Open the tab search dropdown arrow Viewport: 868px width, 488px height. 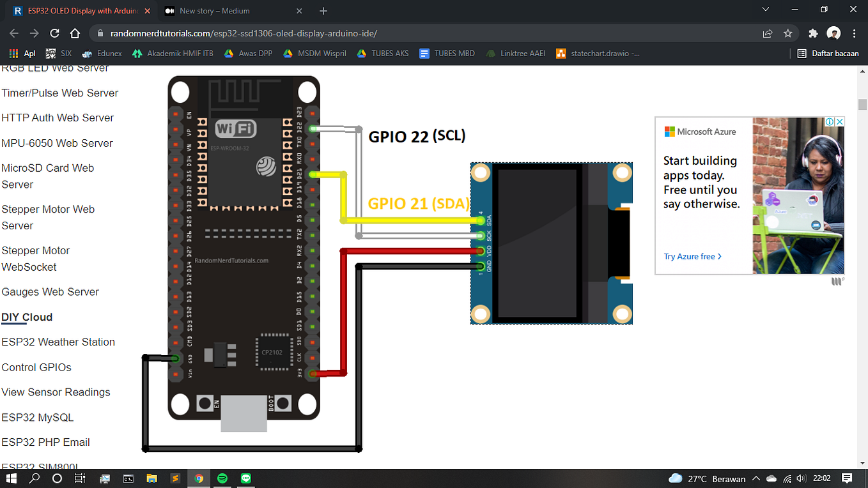(x=765, y=10)
